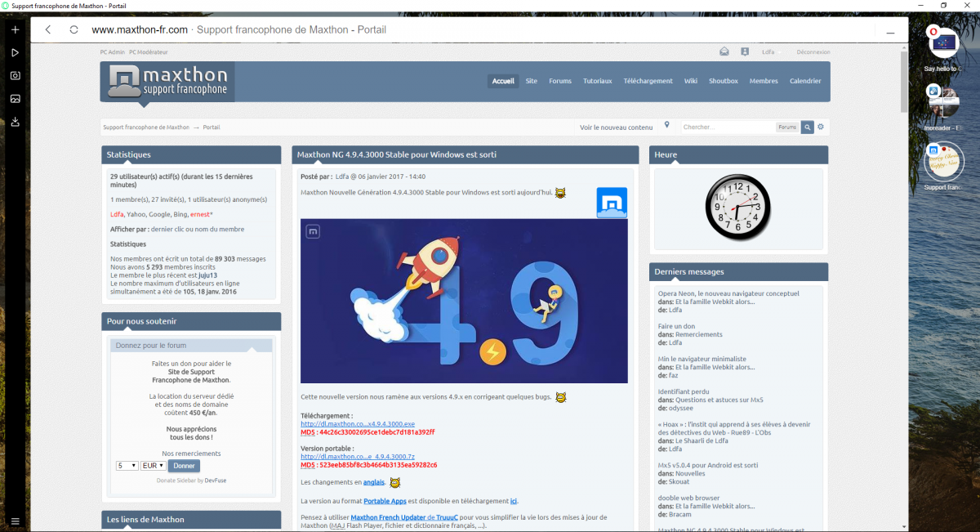Click the smiley after the anglais link

pos(395,482)
